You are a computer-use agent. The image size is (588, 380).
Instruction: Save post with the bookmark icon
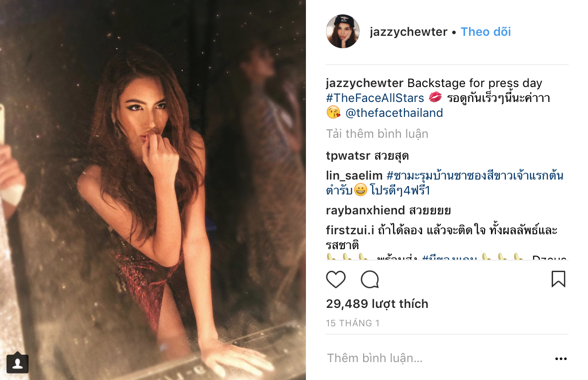[558, 279]
